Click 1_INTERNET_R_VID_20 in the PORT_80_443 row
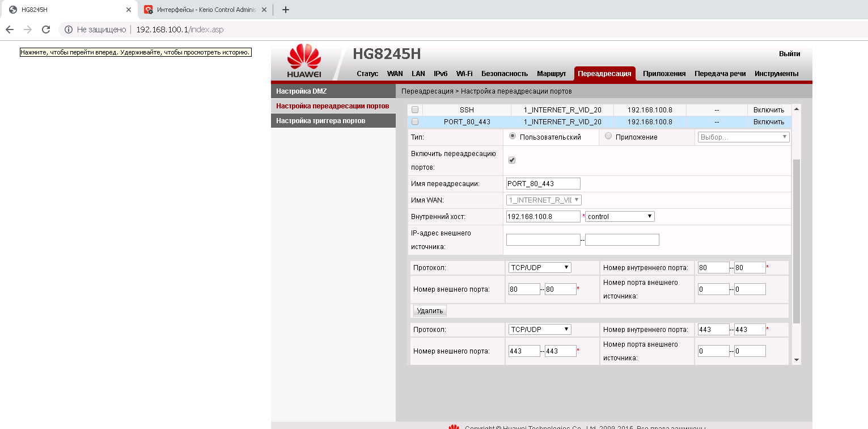 pyautogui.click(x=562, y=121)
